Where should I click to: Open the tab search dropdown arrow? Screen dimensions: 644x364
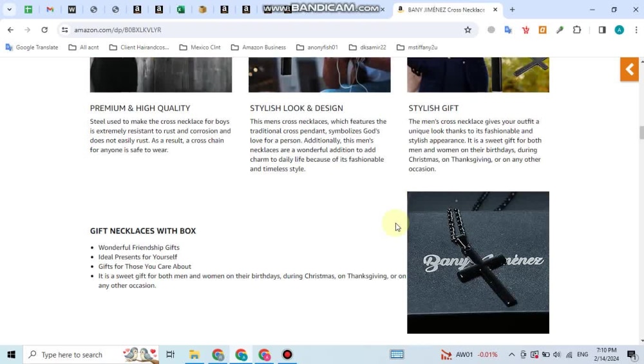9,10
